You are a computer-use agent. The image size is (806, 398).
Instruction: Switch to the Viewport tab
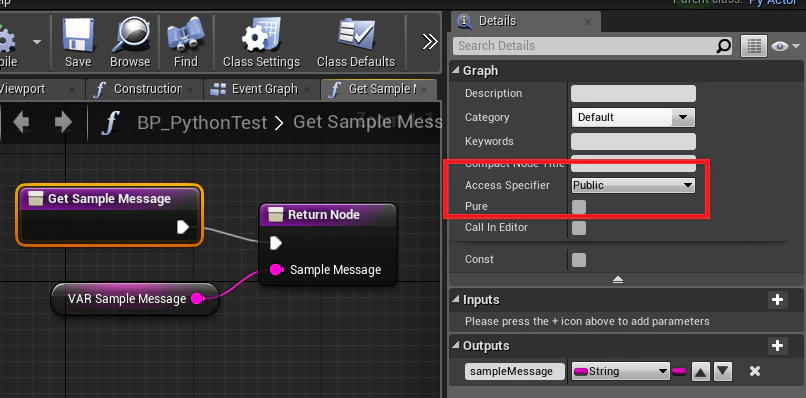(x=23, y=89)
